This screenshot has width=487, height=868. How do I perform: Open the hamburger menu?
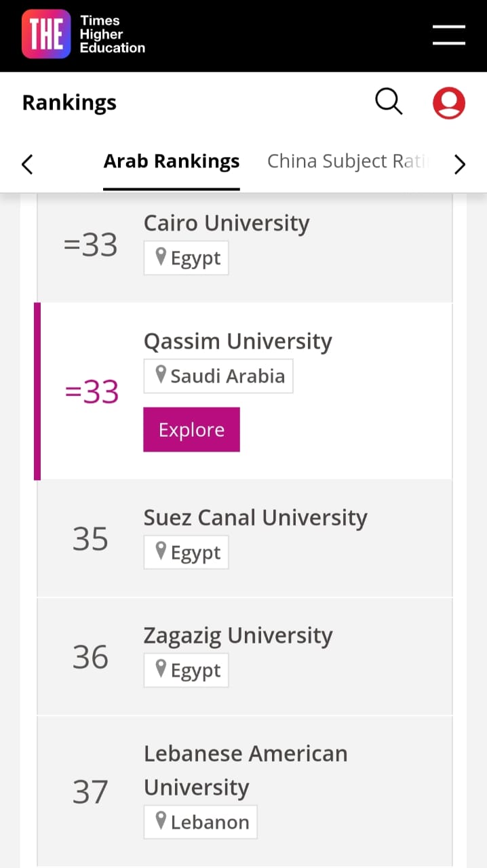point(448,35)
